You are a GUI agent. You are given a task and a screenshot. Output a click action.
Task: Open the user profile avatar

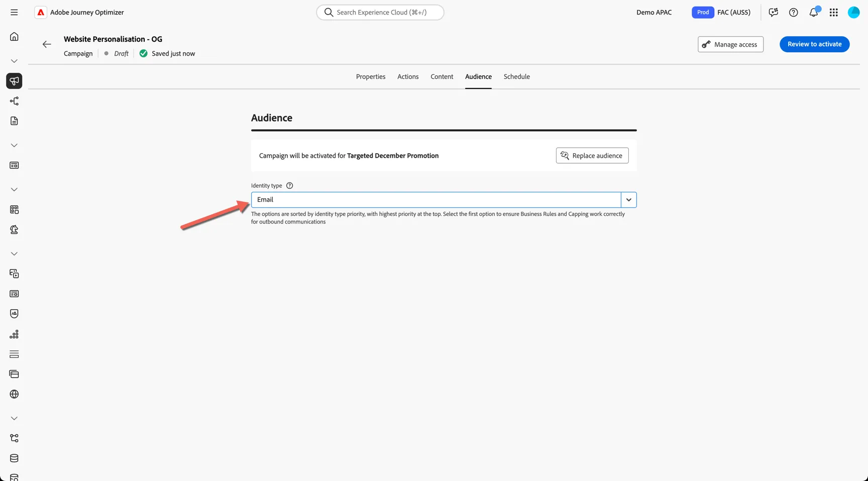(854, 12)
